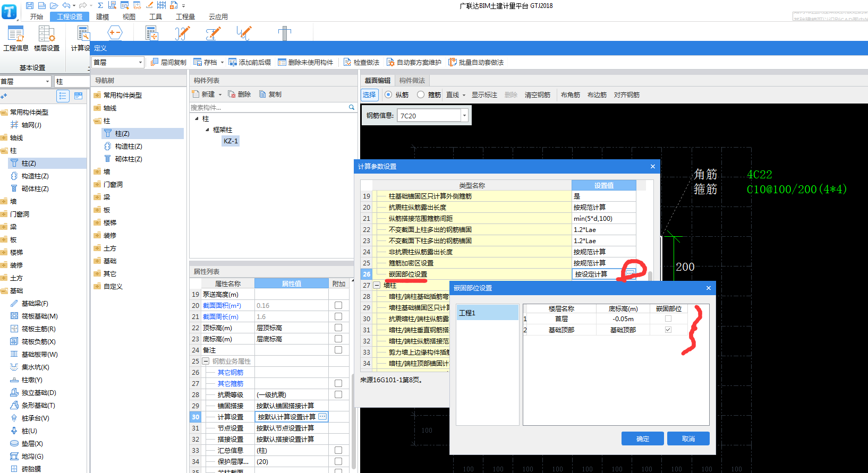Collapse the 墙柱 group in parameters table
Viewport: 868px width, 473px height.
tap(377, 285)
